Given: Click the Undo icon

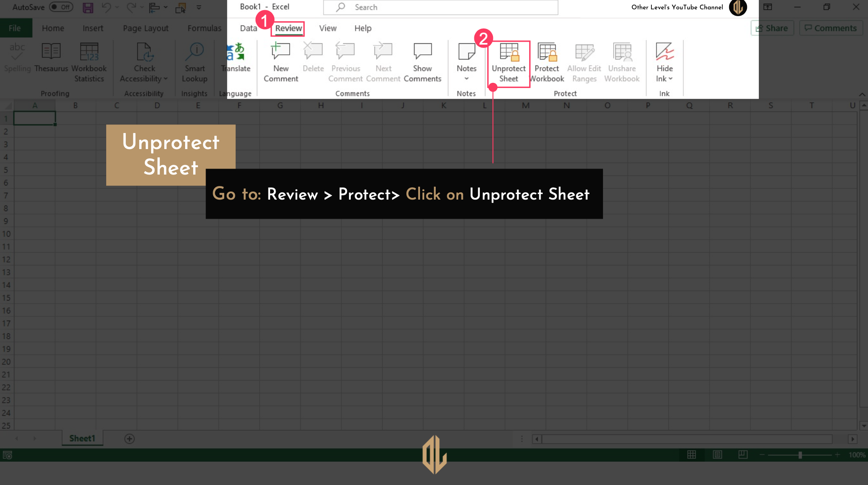Looking at the screenshot, I should [x=107, y=7].
